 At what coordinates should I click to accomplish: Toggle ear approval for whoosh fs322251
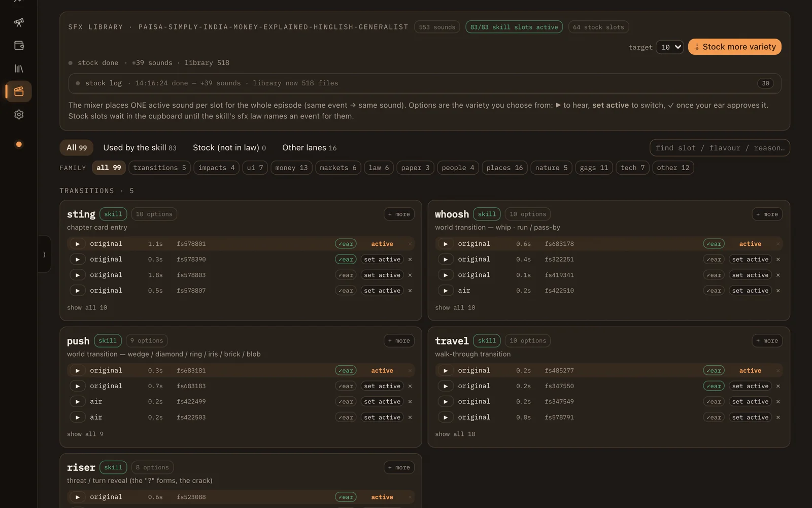[x=714, y=260]
